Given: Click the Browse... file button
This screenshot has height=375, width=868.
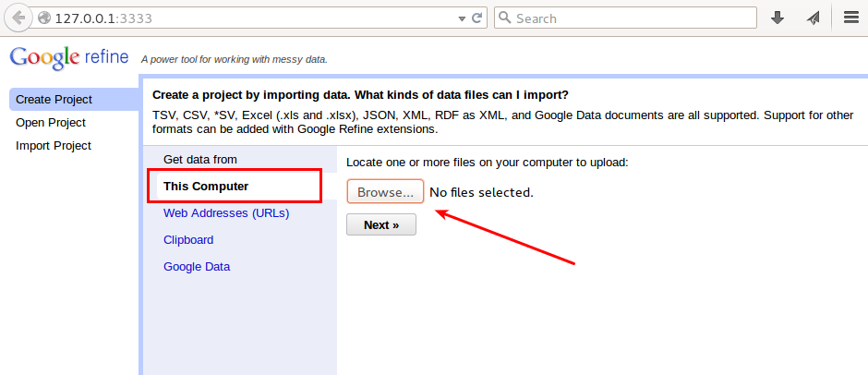Looking at the screenshot, I should click(385, 191).
